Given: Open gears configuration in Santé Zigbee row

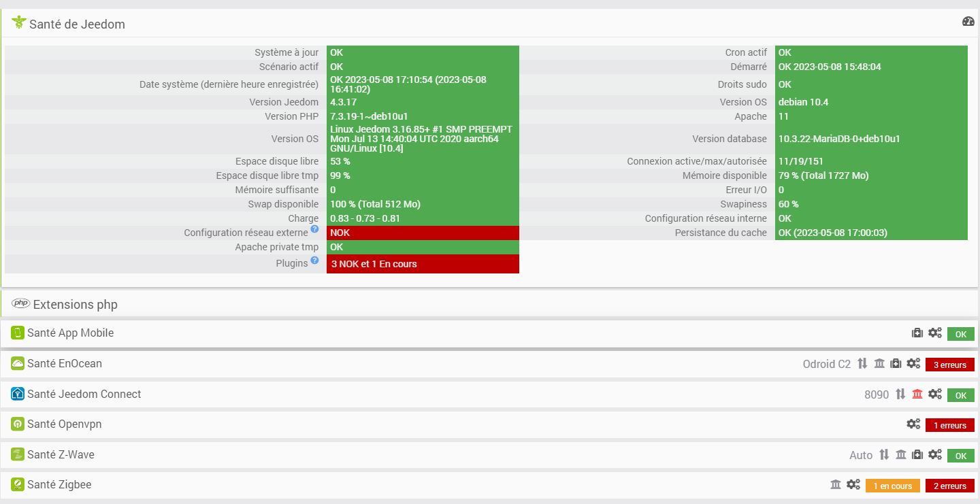Looking at the screenshot, I should (853, 485).
